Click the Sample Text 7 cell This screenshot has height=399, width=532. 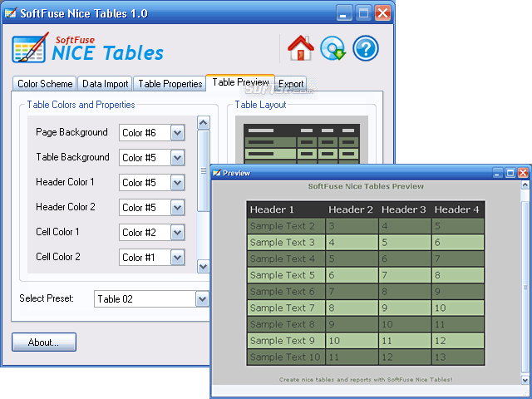[286, 308]
